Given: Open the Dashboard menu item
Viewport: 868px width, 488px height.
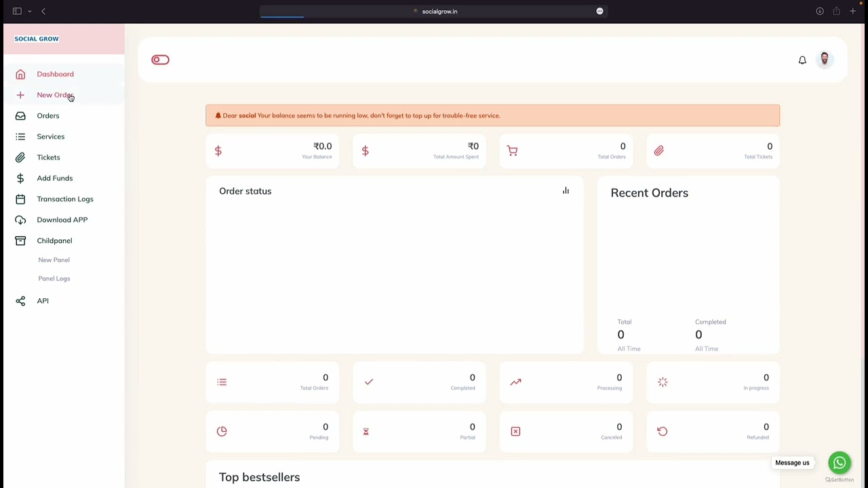Looking at the screenshot, I should [x=56, y=75].
